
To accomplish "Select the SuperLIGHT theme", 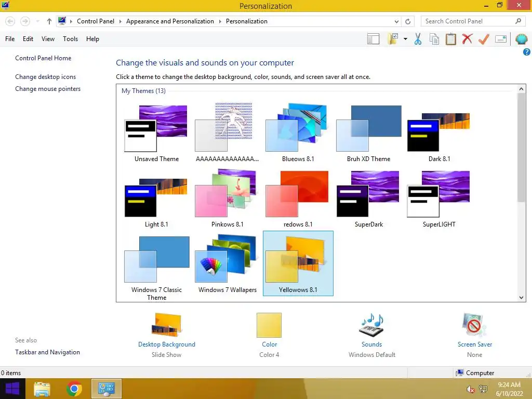I will coord(439,198).
